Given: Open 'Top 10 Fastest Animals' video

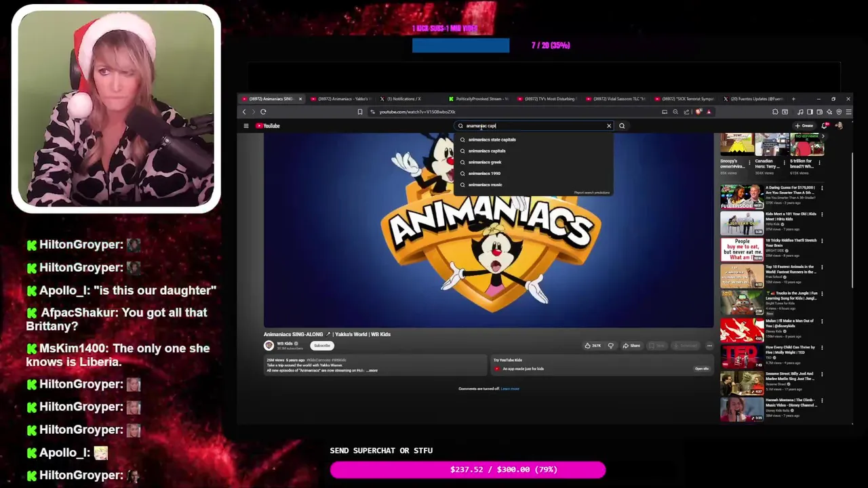Looking at the screenshot, I should click(741, 277).
